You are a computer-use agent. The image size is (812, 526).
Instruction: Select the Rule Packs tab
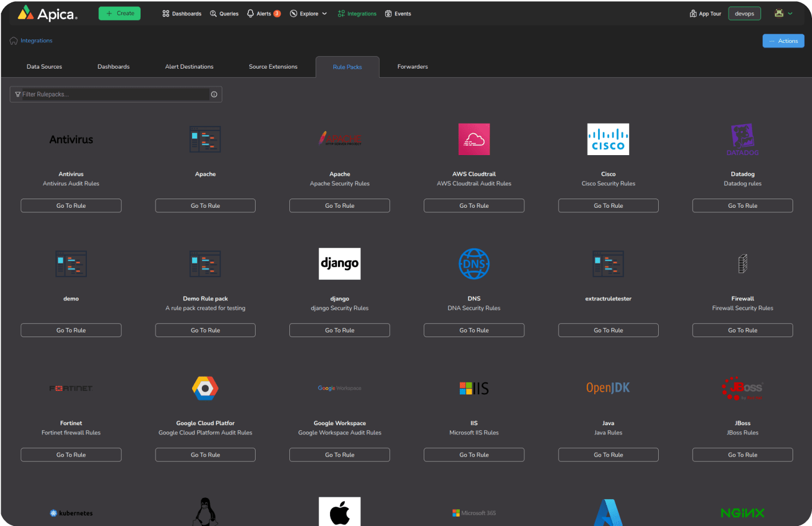pyautogui.click(x=347, y=67)
